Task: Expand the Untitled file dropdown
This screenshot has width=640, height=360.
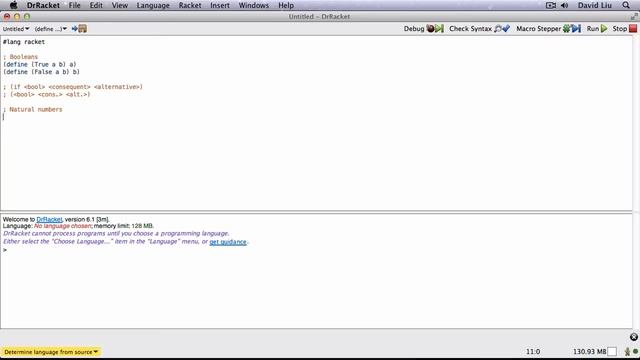Action: pos(16,29)
